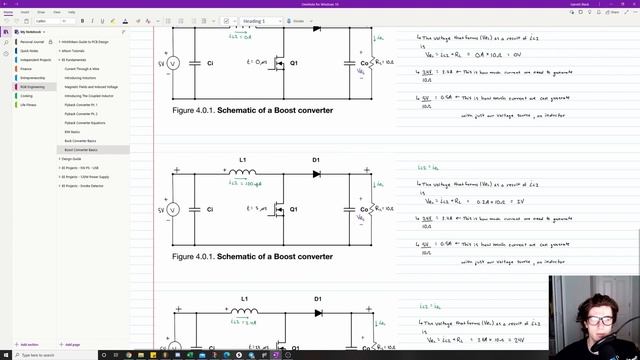This screenshot has height=360, width=640.
Task: Open Magnetic Fields and Induced Voltage page
Action: tap(91, 87)
